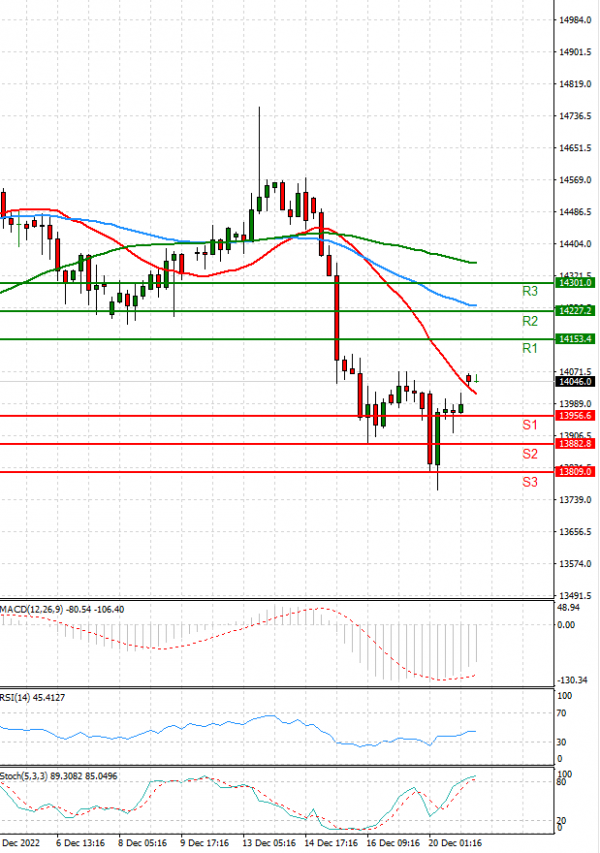Viewport: 600px width, 853px height.
Task: Click the S1 support price tag 13956.6
Action: [x=574, y=416]
